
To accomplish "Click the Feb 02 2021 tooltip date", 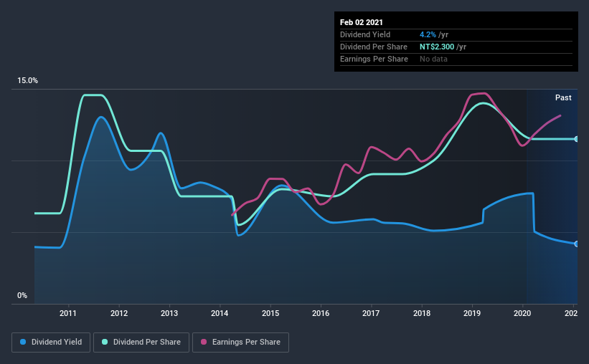I will pos(362,22).
